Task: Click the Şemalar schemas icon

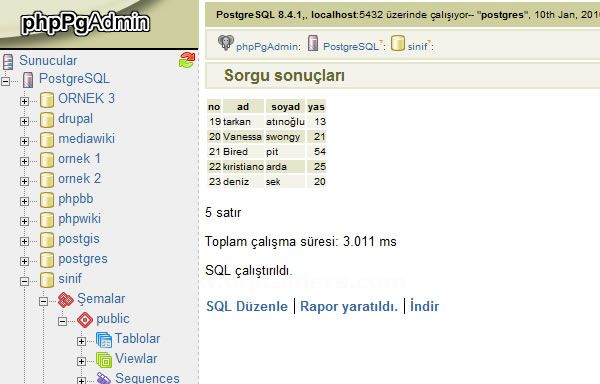Action: tap(66, 300)
